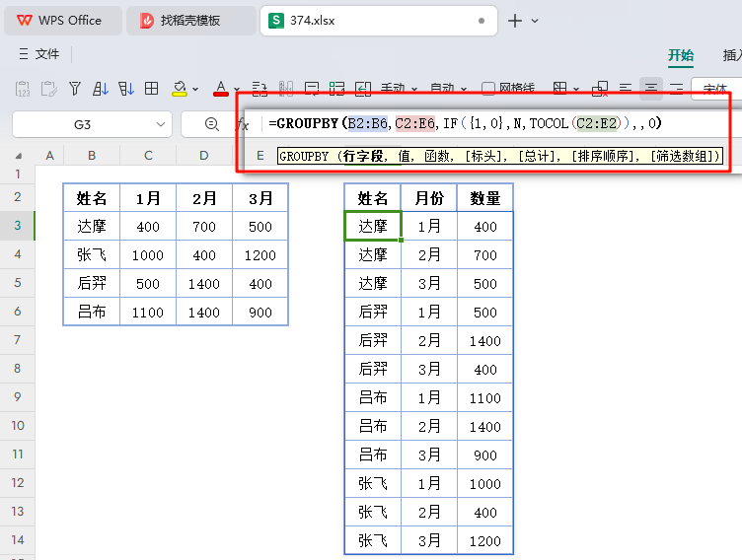Image resolution: width=742 pixels, height=560 pixels.
Task: Apply the red font color
Action: (x=220, y=89)
